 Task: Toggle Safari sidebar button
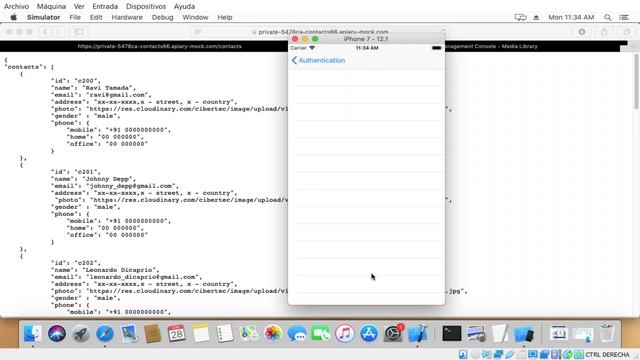[x=78, y=32]
